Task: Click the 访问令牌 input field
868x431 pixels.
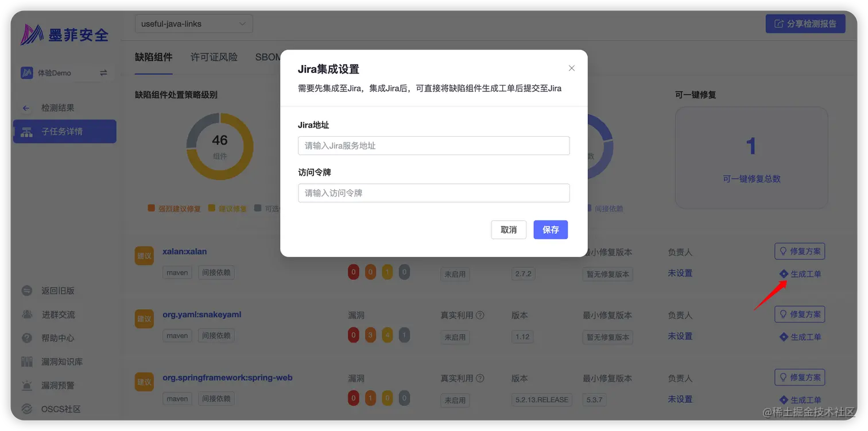Action: [x=434, y=193]
